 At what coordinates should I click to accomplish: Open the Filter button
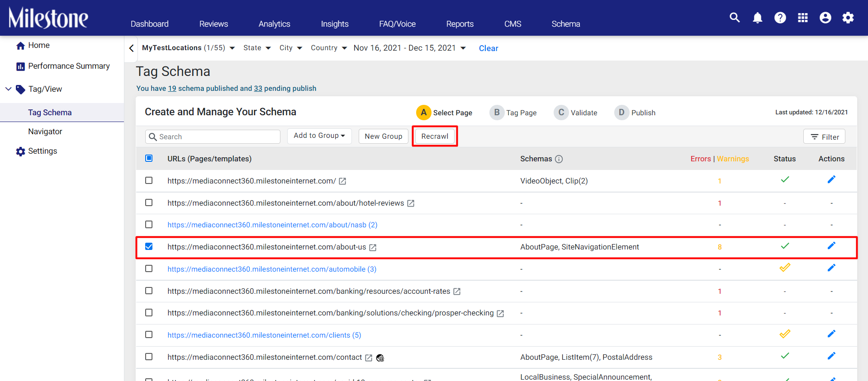(824, 136)
